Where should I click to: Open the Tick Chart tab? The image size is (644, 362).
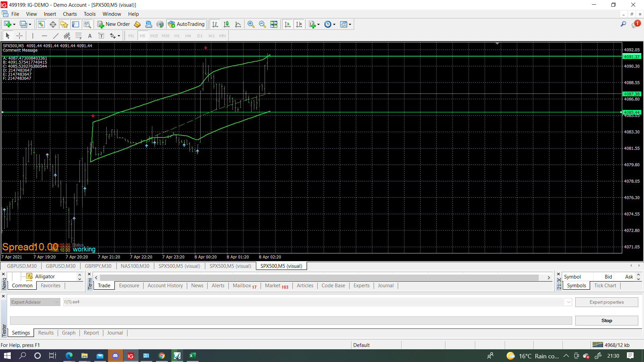[605, 286]
